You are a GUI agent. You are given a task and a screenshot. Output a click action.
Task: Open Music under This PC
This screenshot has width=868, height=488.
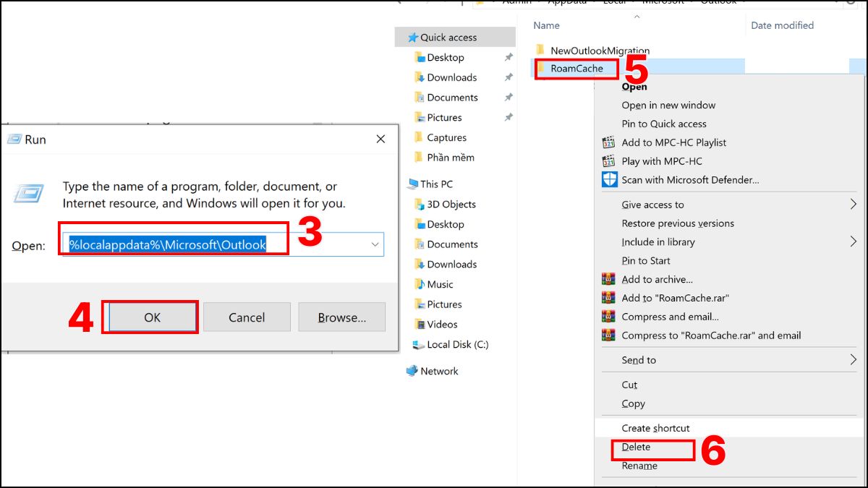click(x=440, y=284)
